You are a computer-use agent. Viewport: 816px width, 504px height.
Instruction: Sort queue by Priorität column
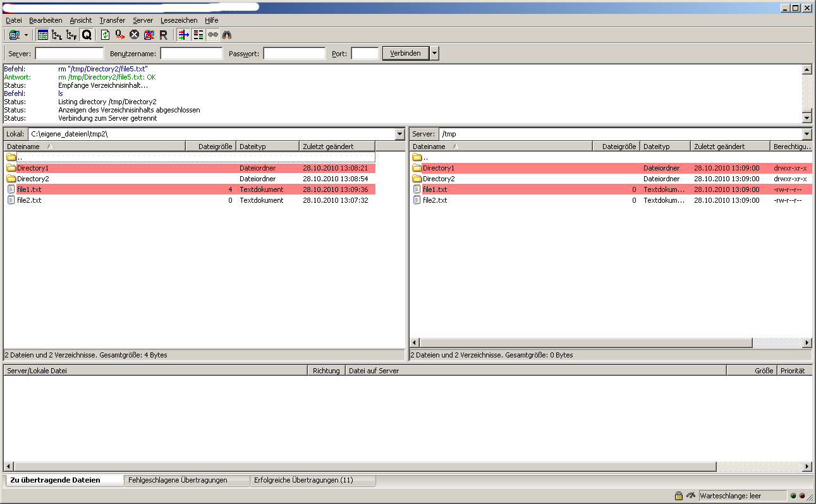coord(795,371)
